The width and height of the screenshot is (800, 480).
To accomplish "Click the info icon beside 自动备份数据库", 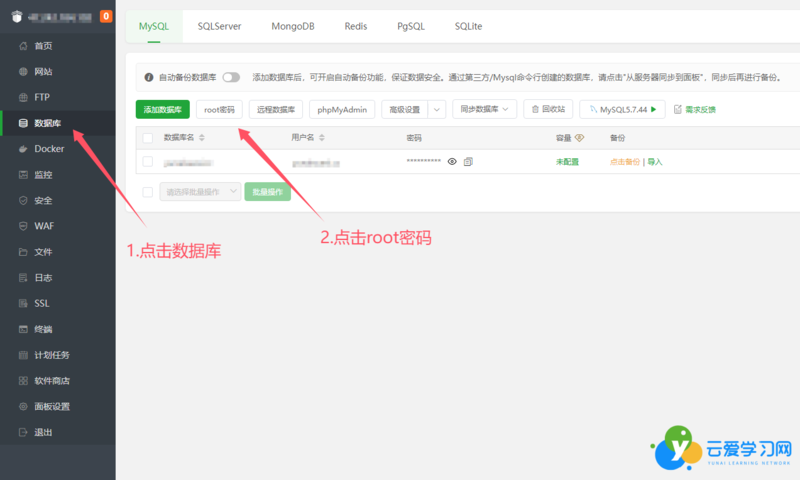I will click(149, 77).
